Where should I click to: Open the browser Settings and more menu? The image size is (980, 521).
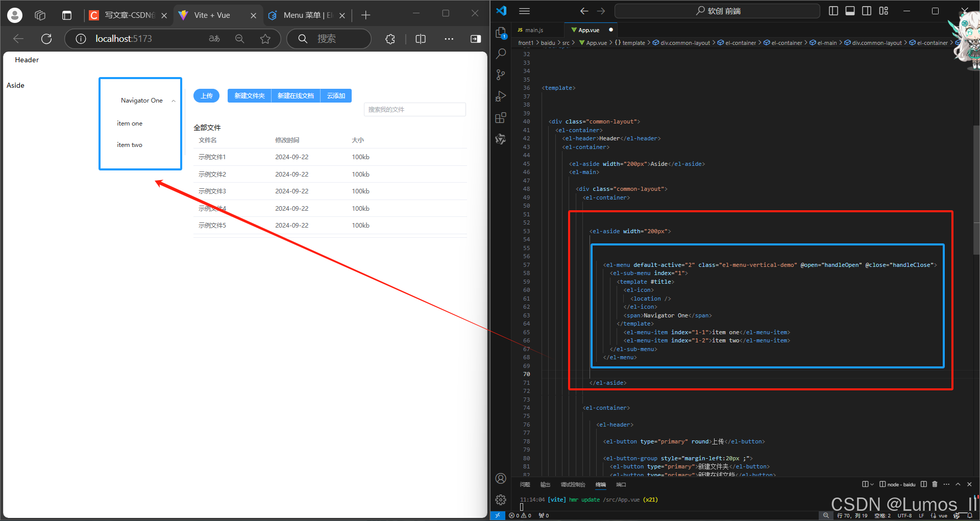[449, 39]
